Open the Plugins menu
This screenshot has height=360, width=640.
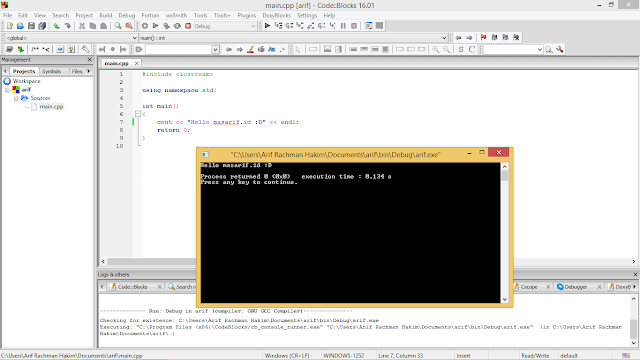pyautogui.click(x=247, y=15)
